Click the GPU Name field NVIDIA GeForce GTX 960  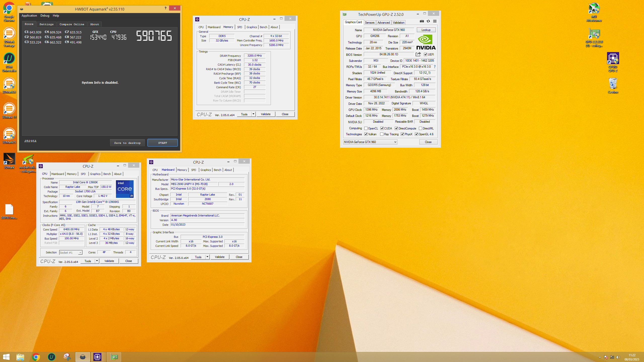[x=389, y=30]
